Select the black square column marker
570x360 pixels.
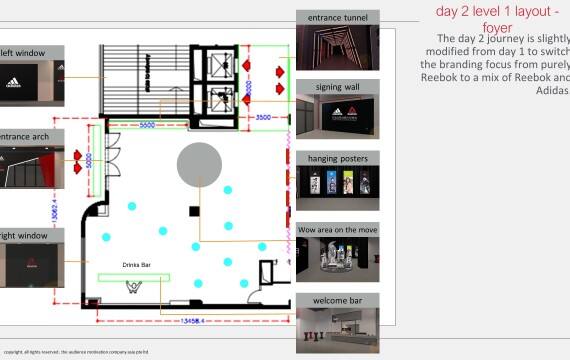pyautogui.click(x=194, y=211)
